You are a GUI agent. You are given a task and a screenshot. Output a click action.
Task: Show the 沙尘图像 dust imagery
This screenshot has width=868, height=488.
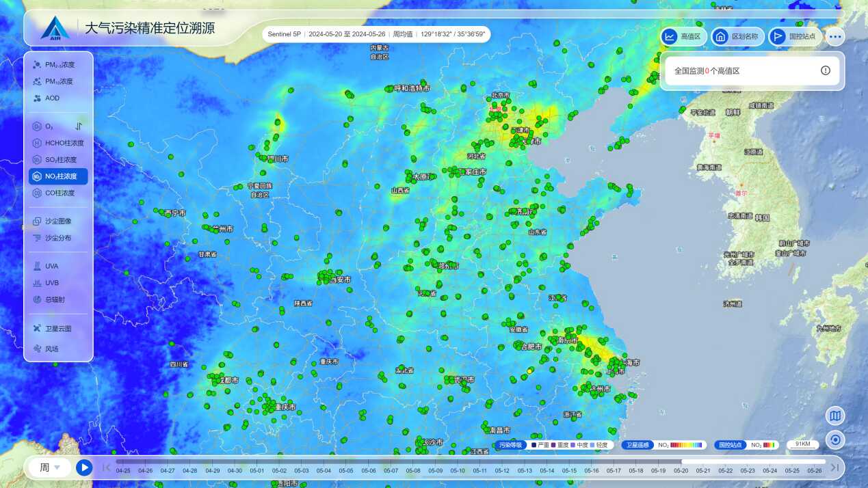[57, 221]
